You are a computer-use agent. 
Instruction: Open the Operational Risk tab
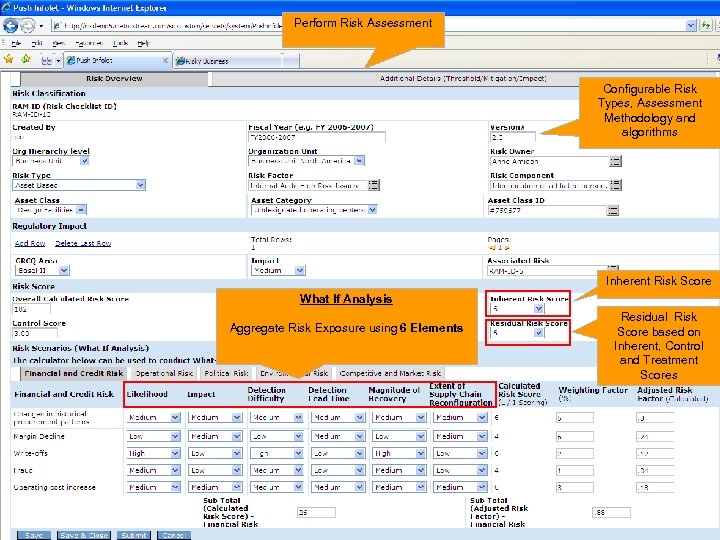click(163, 373)
